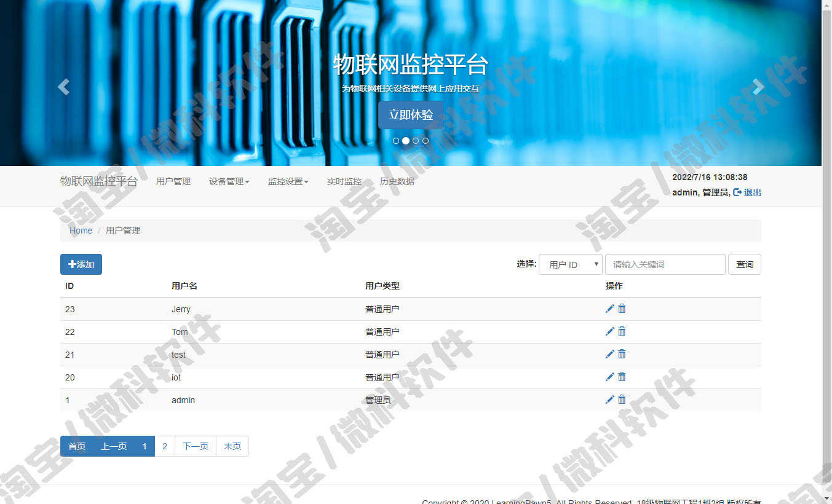The height and width of the screenshot is (504, 832).
Task: Open 历史数据 in the navbar
Action: click(x=397, y=181)
